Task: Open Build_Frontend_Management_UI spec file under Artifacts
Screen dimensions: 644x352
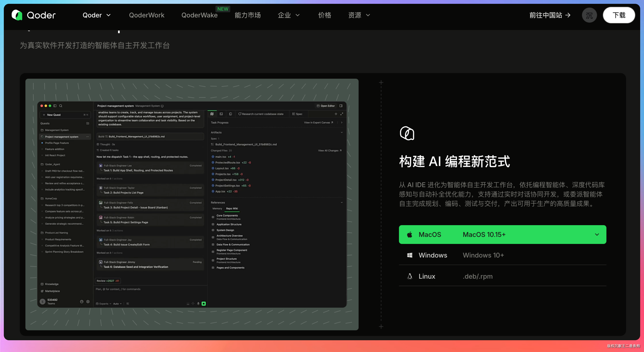Action: (244, 144)
